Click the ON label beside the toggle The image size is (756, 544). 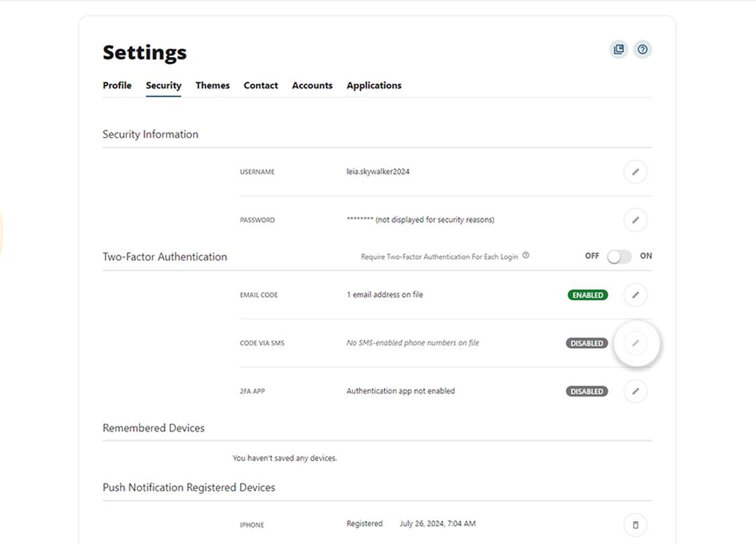[646, 256]
